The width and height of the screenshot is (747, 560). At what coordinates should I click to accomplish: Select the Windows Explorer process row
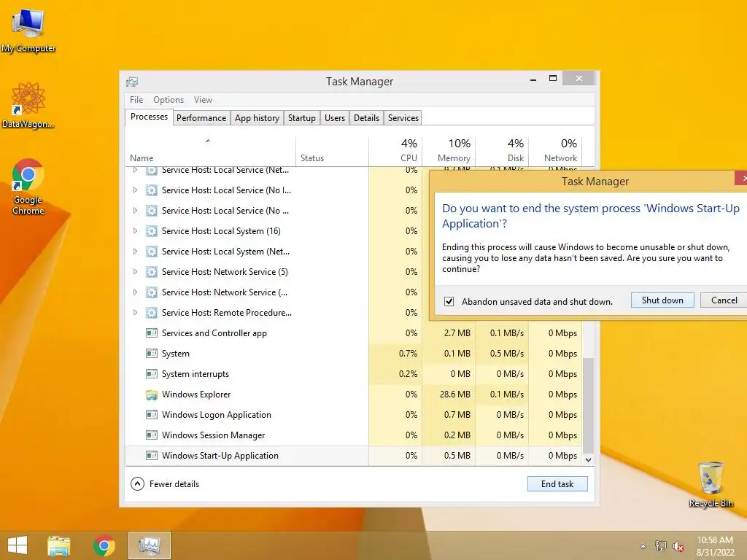pos(354,394)
